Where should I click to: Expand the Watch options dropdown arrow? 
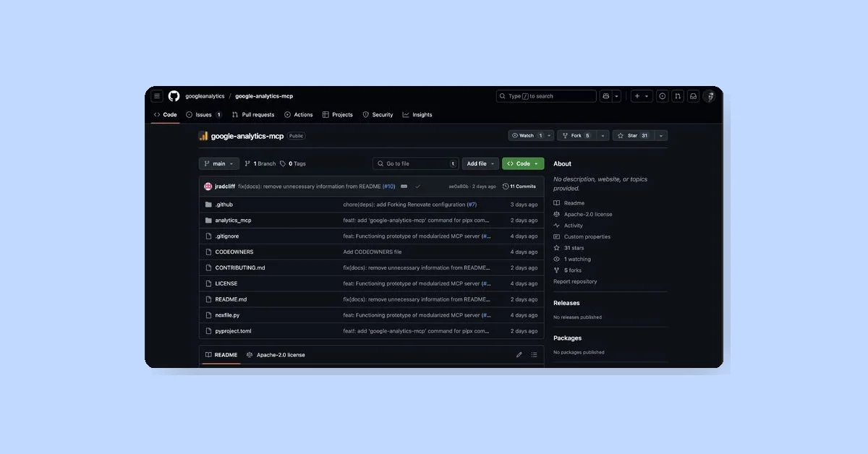(550, 135)
